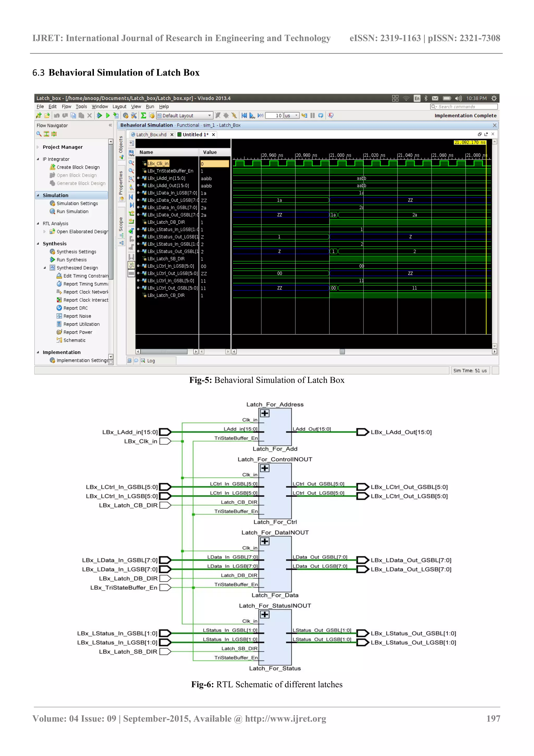Collapse the Synthesized Design tree node

pyautogui.click(x=45, y=268)
